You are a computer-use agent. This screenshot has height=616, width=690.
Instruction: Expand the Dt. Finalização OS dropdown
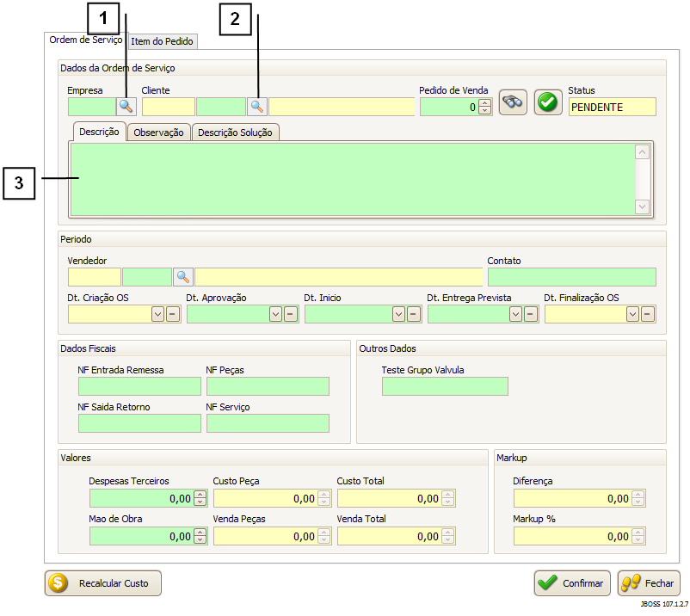tap(633, 314)
